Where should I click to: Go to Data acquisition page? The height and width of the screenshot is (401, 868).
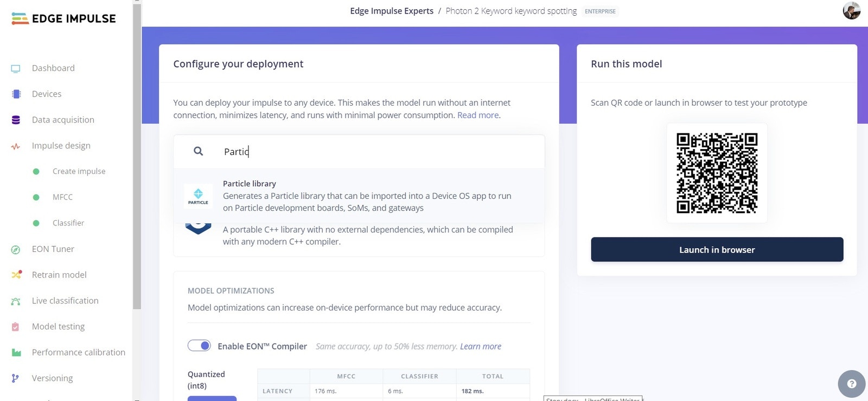(63, 120)
